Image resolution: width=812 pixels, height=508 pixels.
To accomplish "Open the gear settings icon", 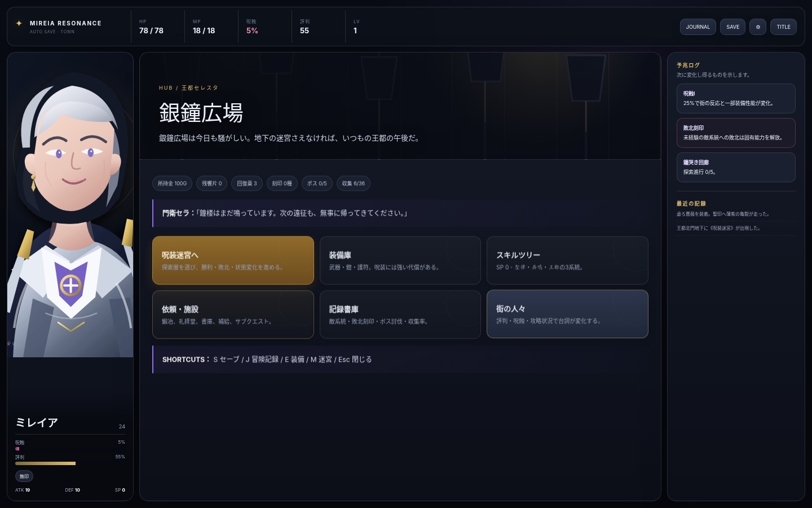I will click(758, 27).
